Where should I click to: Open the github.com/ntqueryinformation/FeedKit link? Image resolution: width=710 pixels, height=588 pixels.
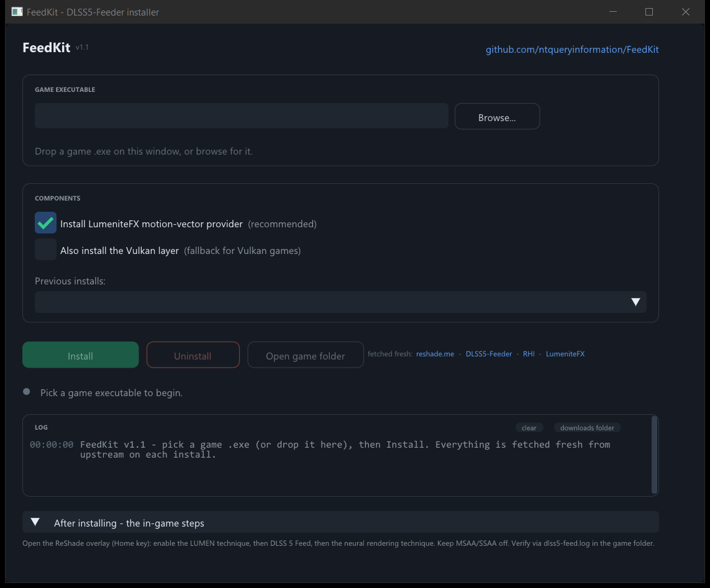click(x=572, y=49)
